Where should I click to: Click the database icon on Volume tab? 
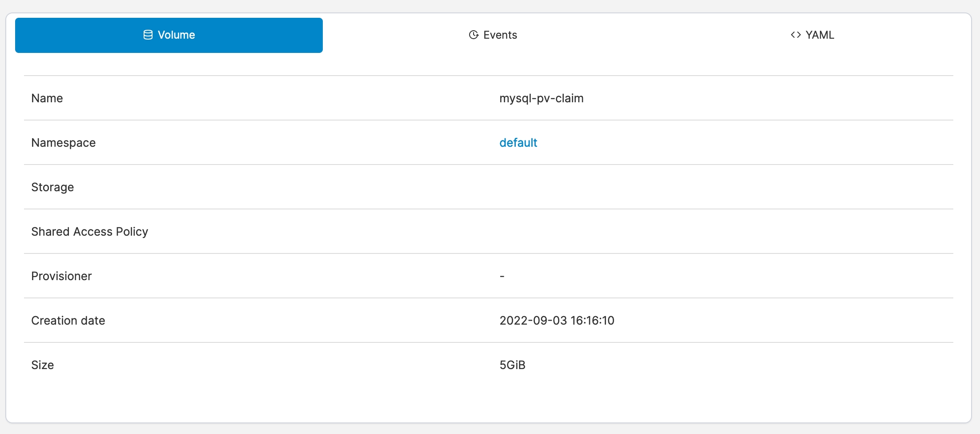pos(148,35)
